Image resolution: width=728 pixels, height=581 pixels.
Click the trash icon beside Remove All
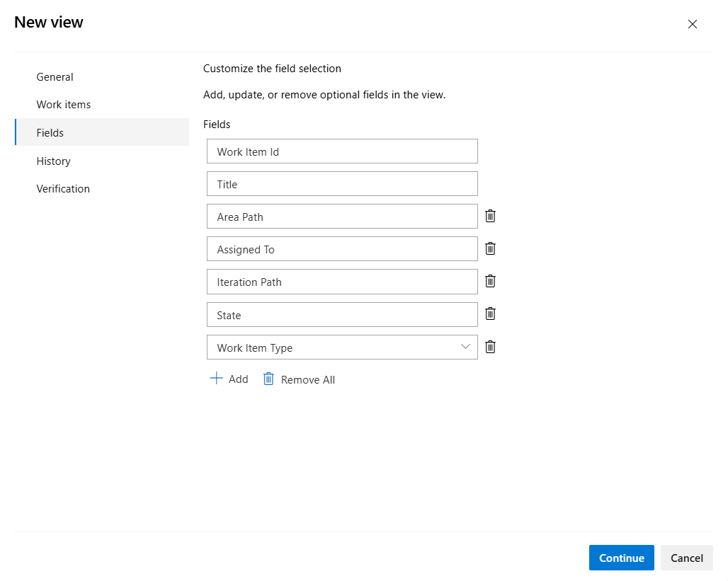pos(268,378)
